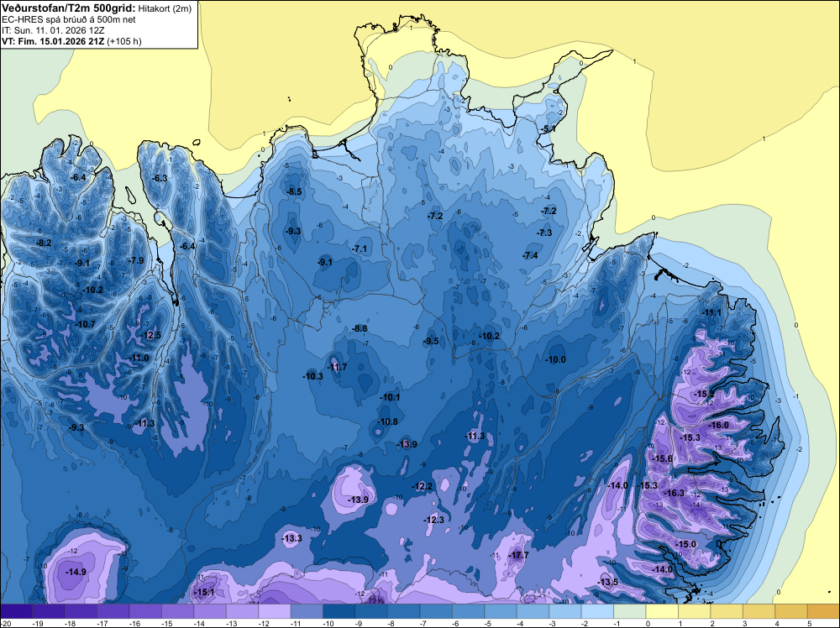Click the '-5.1' temperature value
The width and height of the screenshot is (840, 628).
(x=548, y=129)
